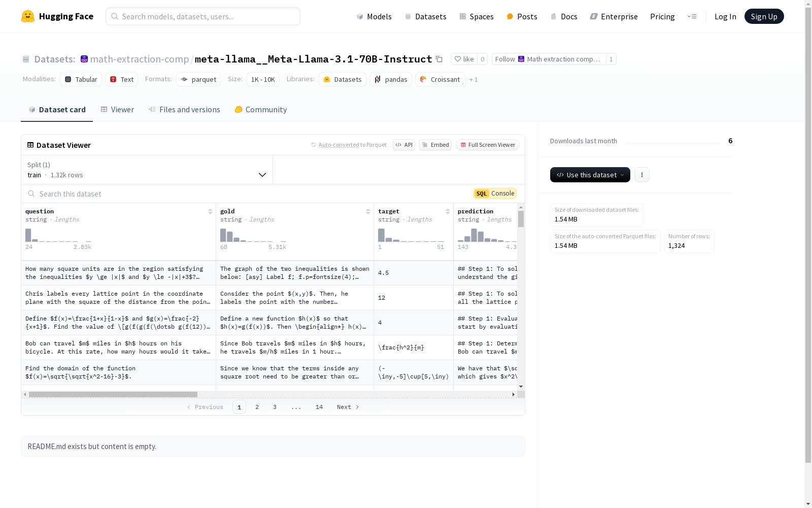Click the Sign Up button

(x=764, y=16)
